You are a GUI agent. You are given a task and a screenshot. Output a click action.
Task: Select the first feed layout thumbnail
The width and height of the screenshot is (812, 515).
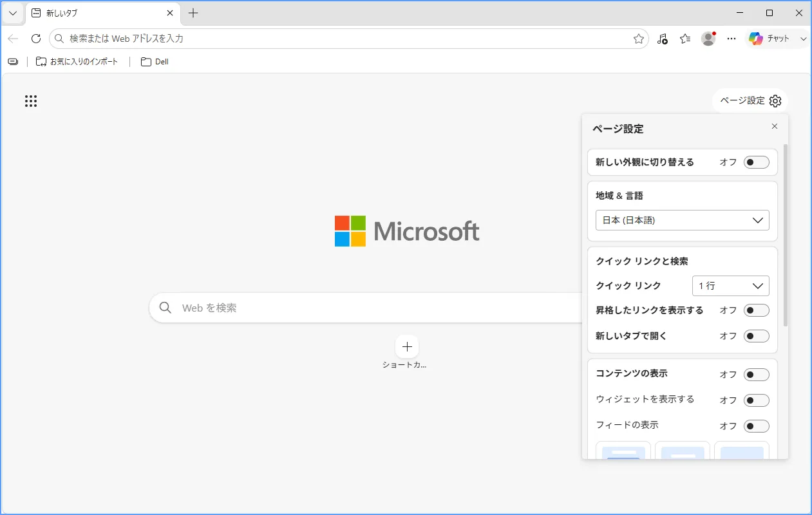[623, 451]
